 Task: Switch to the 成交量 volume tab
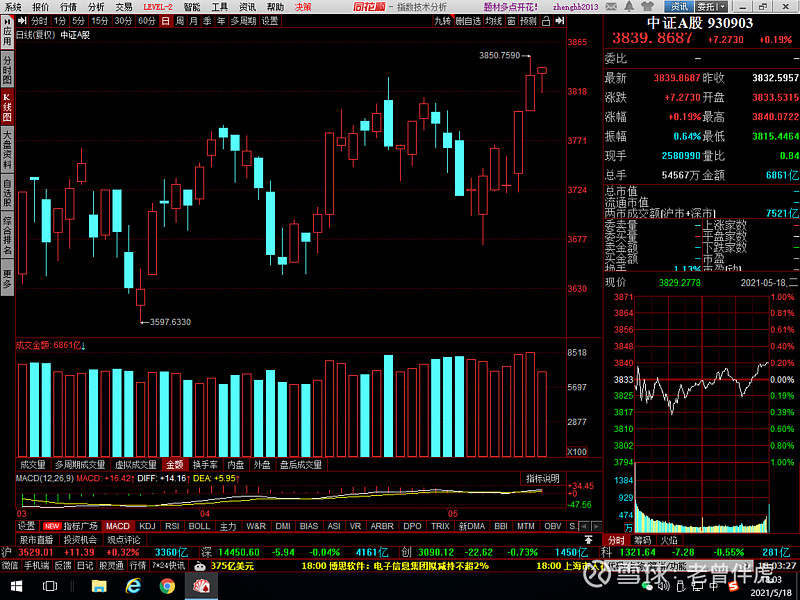point(33,465)
